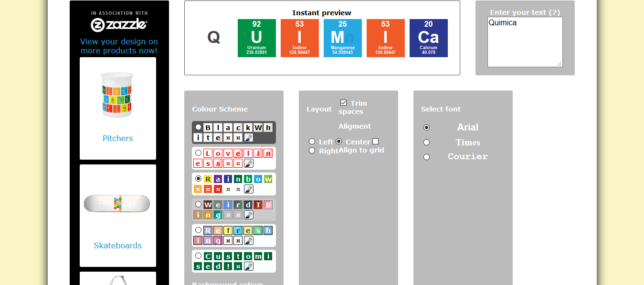Click the 'Aligment' label

(x=355, y=126)
